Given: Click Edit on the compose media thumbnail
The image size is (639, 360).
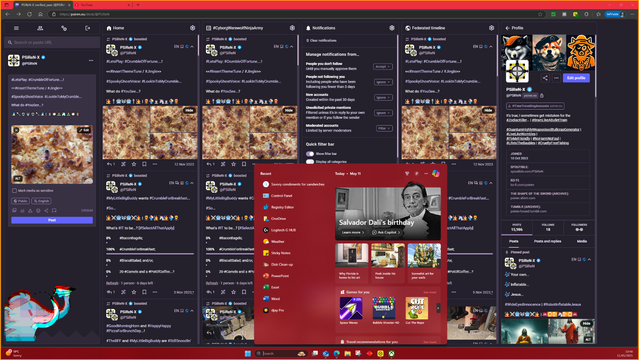Looking at the screenshot, I should (x=84, y=130).
